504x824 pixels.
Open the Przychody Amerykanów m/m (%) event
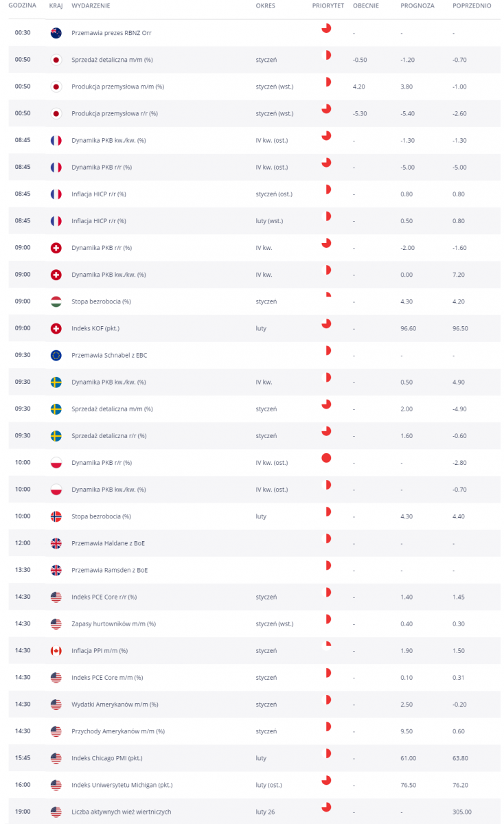pyautogui.click(x=118, y=731)
